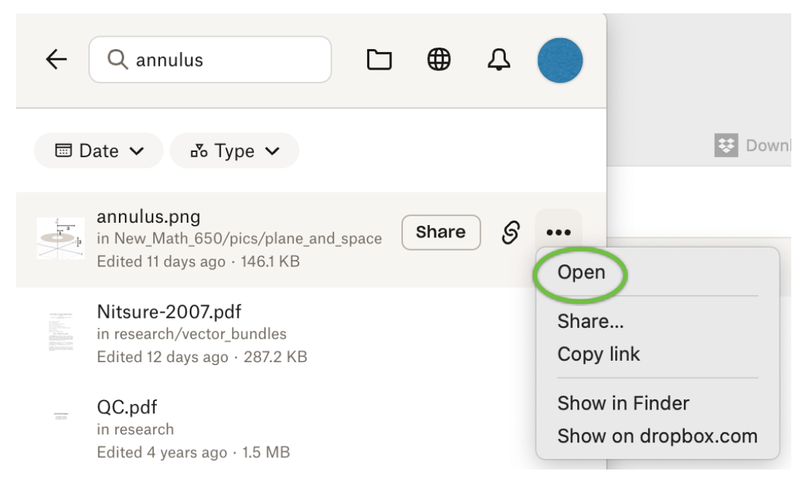Click the globe icon
This screenshot has height=485, width=800.
point(439,60)
